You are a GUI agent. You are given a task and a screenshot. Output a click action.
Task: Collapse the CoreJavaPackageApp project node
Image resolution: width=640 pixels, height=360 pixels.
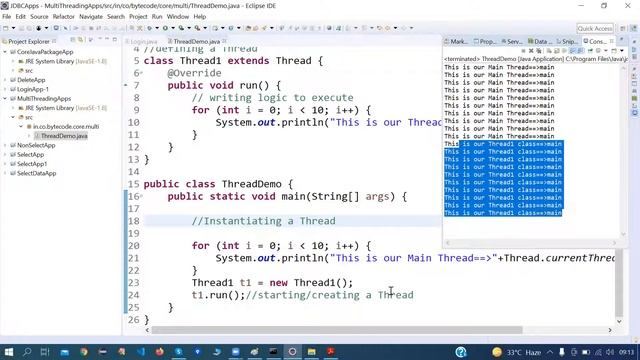(5, 52)
